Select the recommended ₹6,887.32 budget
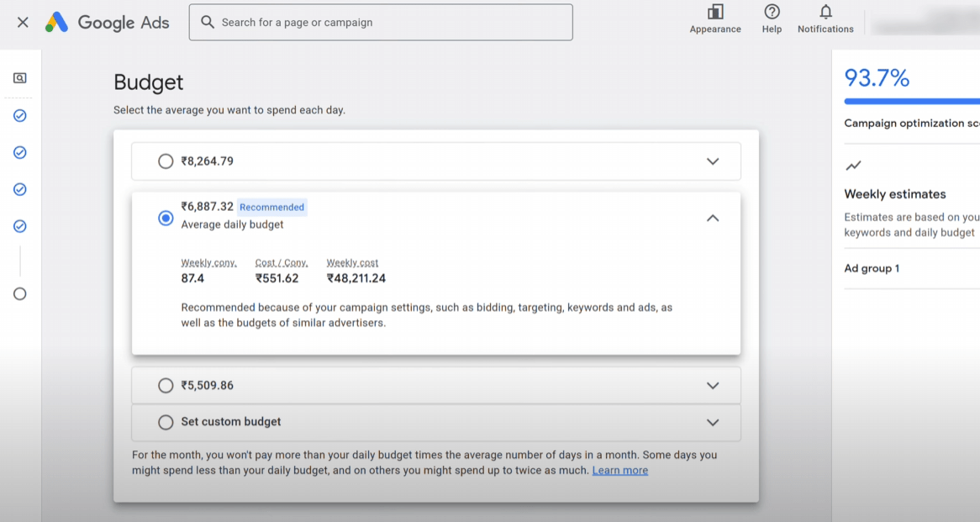This screenshot has width=980, height=522. 166,219
